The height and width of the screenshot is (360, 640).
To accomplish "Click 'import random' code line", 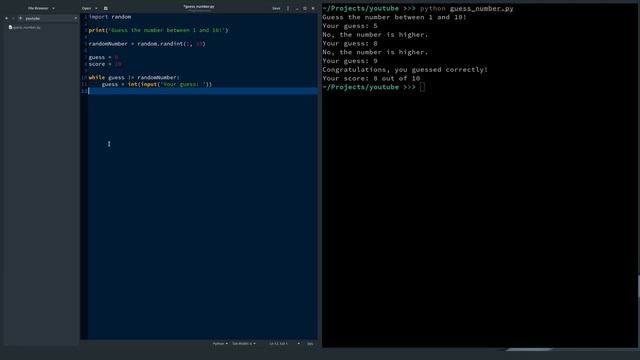I will [x=110, y=17].
